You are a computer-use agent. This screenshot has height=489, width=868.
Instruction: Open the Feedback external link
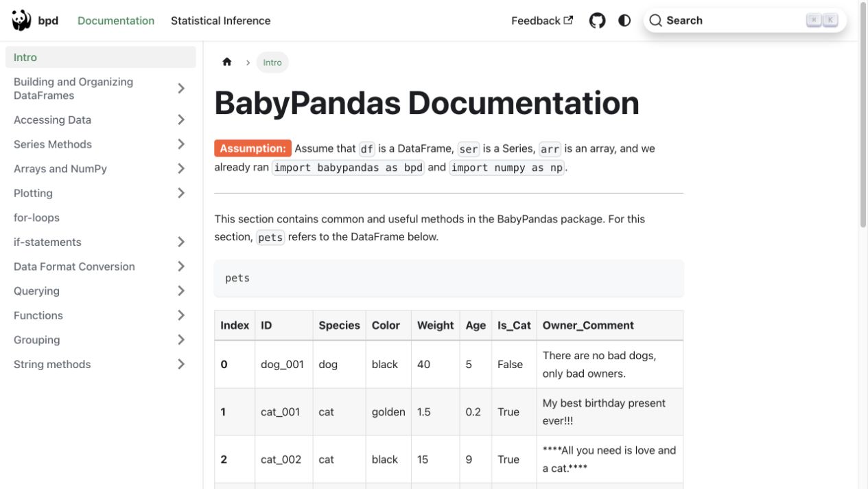(542, 21)
